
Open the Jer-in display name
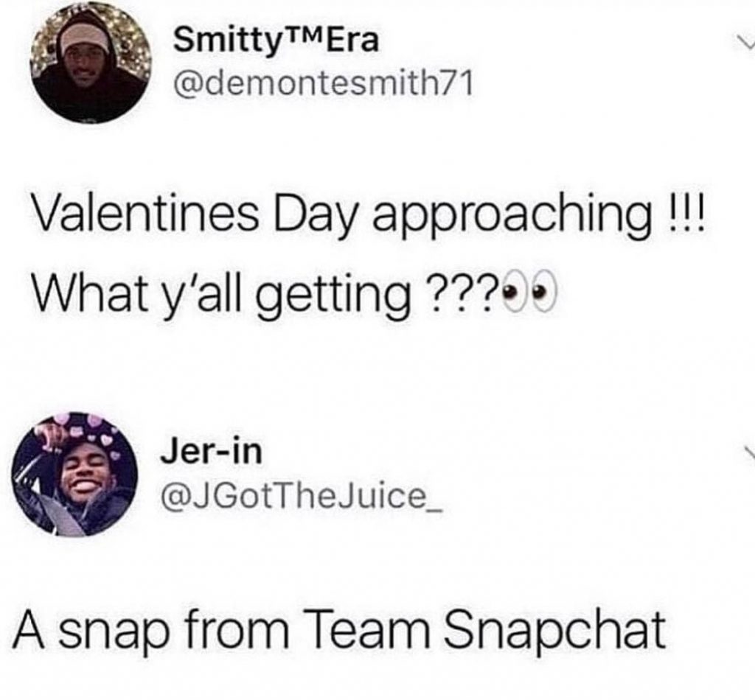(212, 452)
